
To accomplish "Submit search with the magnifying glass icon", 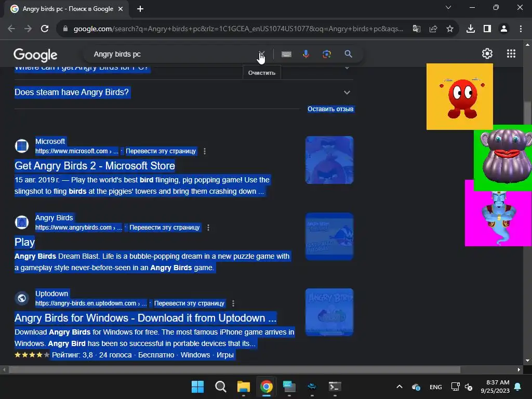I will click(348, 54).
